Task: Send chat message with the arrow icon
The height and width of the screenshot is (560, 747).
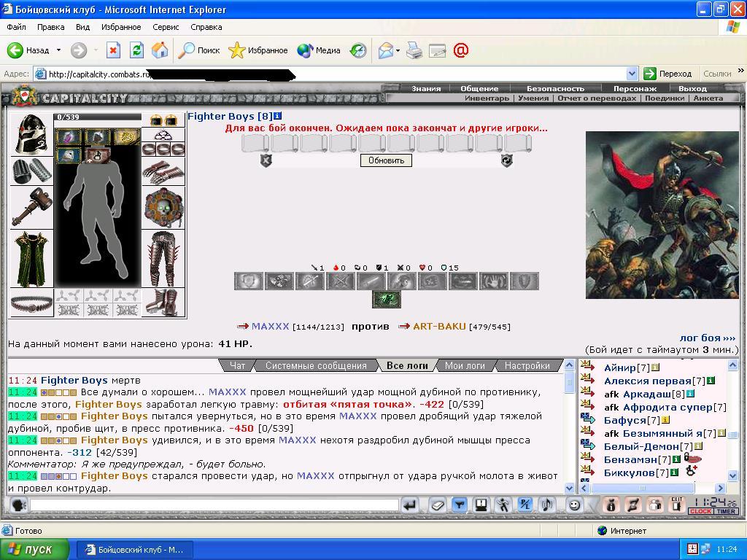Action: pyautogui.click(x=409, y=505)
